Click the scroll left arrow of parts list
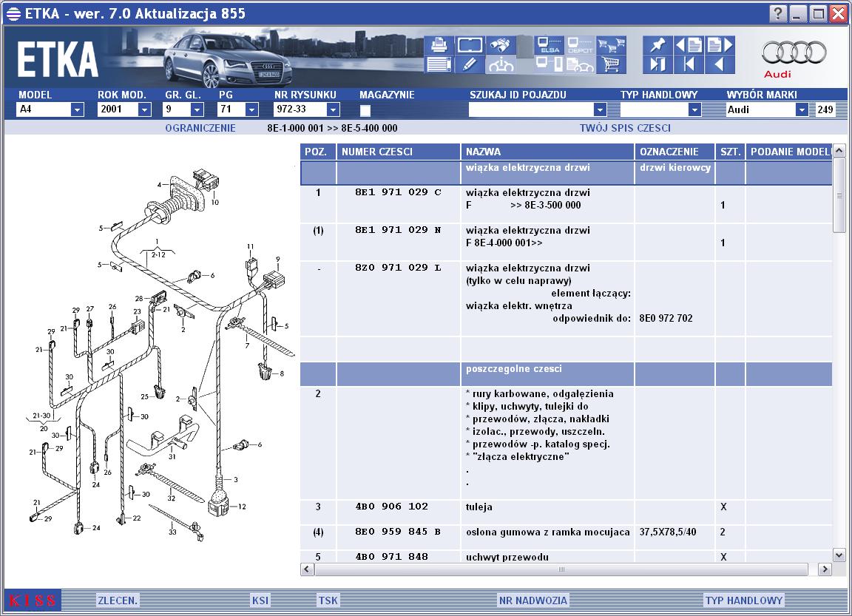 click(x=307, y=569)
